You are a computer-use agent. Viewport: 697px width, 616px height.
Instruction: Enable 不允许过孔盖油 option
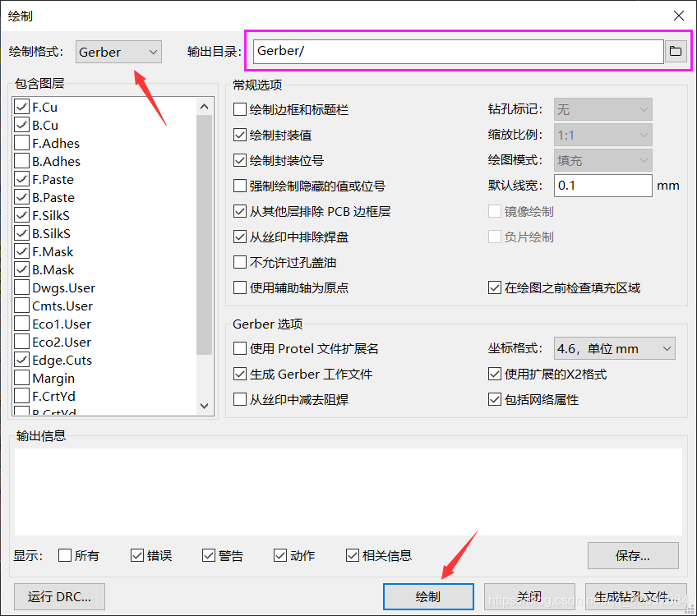point(240,262)
